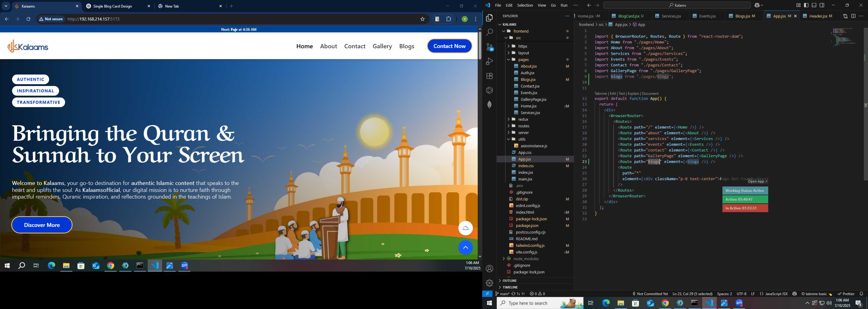
Task: Bookmark this page with the star icon
Action: pos(423,19)
